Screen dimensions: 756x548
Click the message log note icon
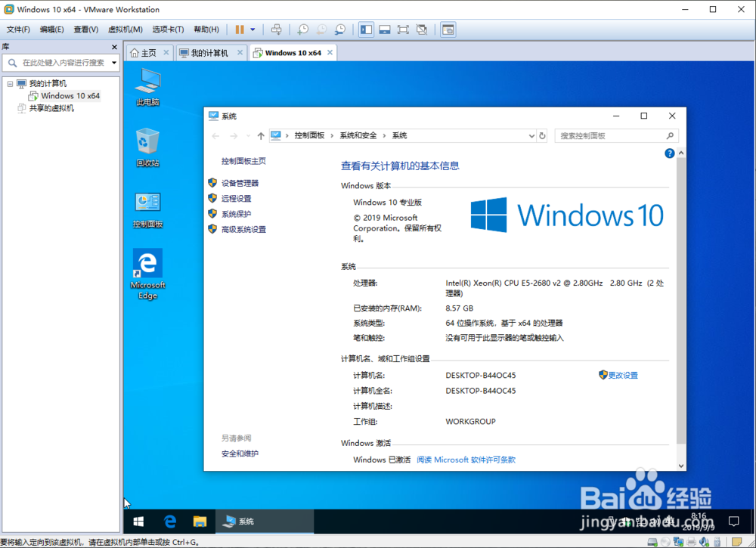click(736, 542)
